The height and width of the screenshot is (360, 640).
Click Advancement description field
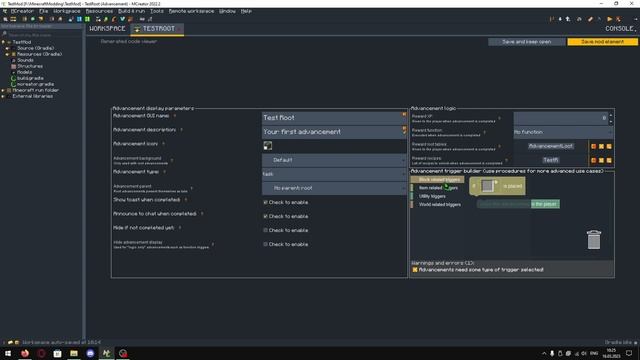(334, 132)
